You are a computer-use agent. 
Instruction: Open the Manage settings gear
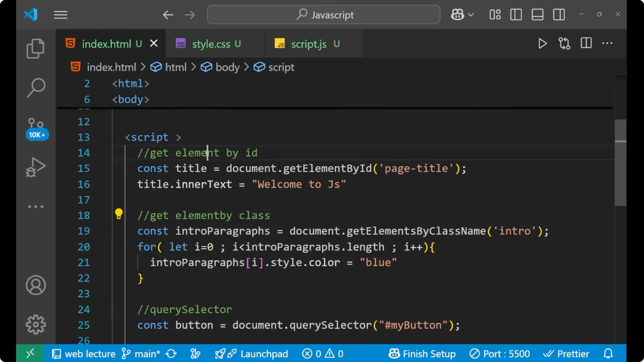point(35,324)
